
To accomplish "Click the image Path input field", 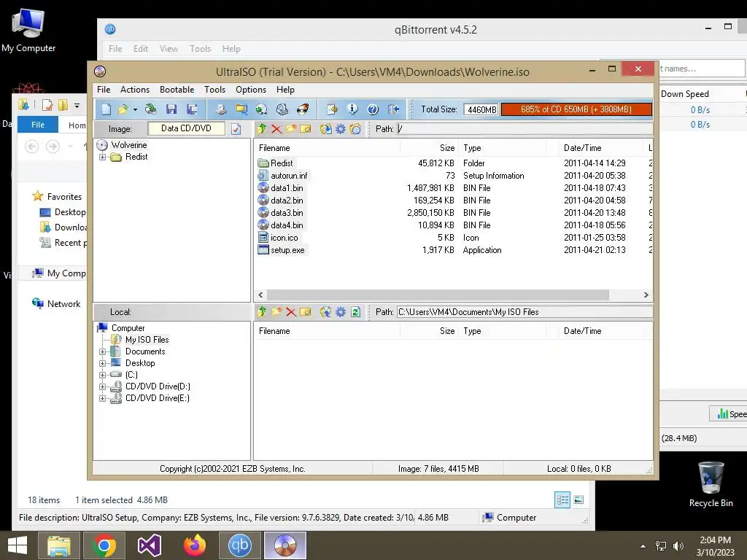I will coord(525,128).
